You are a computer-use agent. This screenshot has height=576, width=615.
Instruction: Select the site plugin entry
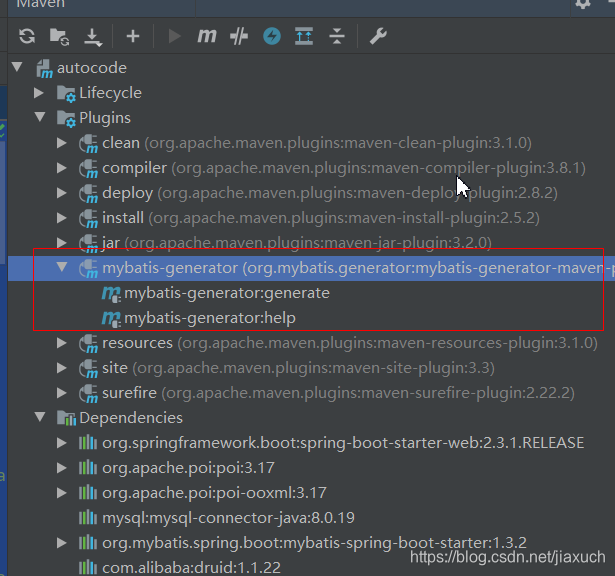298,368
